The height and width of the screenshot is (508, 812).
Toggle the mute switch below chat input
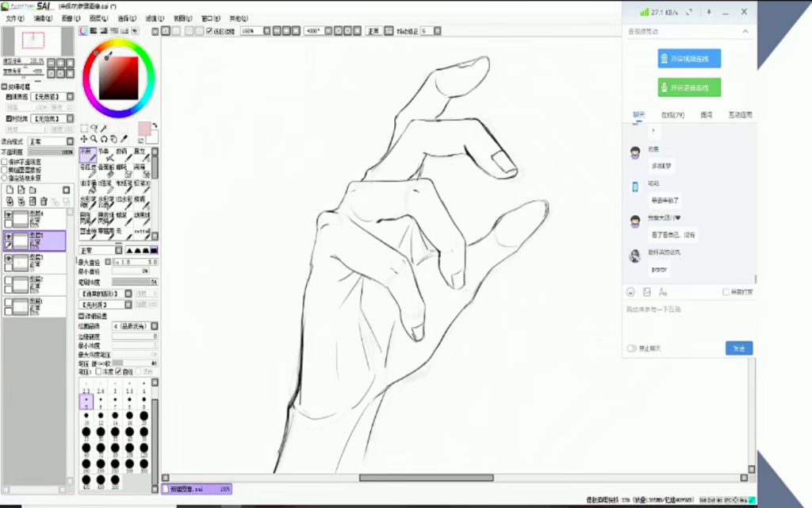(632, 348)
